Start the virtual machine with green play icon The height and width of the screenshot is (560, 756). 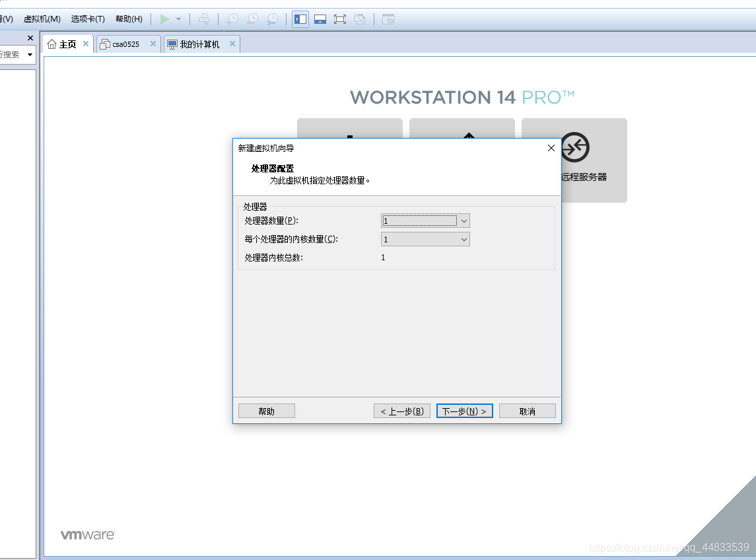[164, 18]
